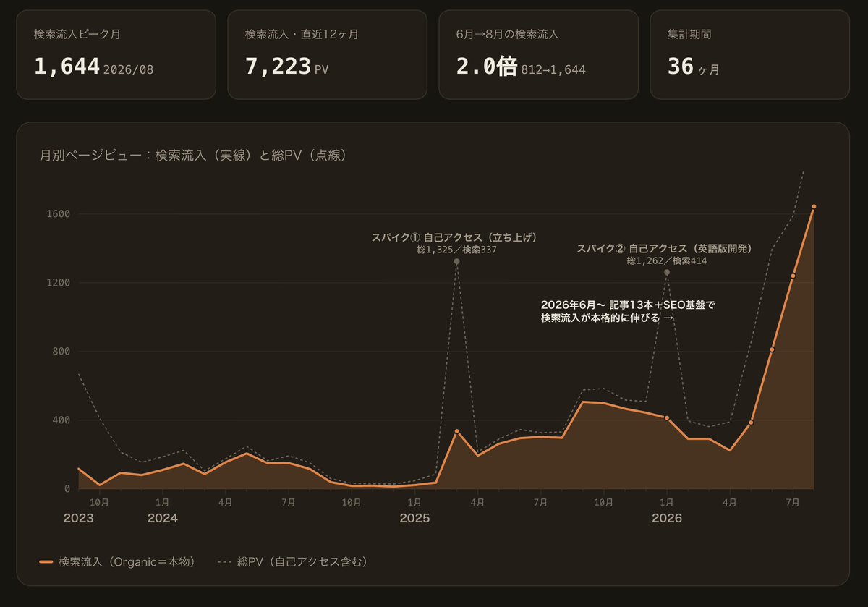Click the 2023 year label on x-axis

[x=78, y=518]
